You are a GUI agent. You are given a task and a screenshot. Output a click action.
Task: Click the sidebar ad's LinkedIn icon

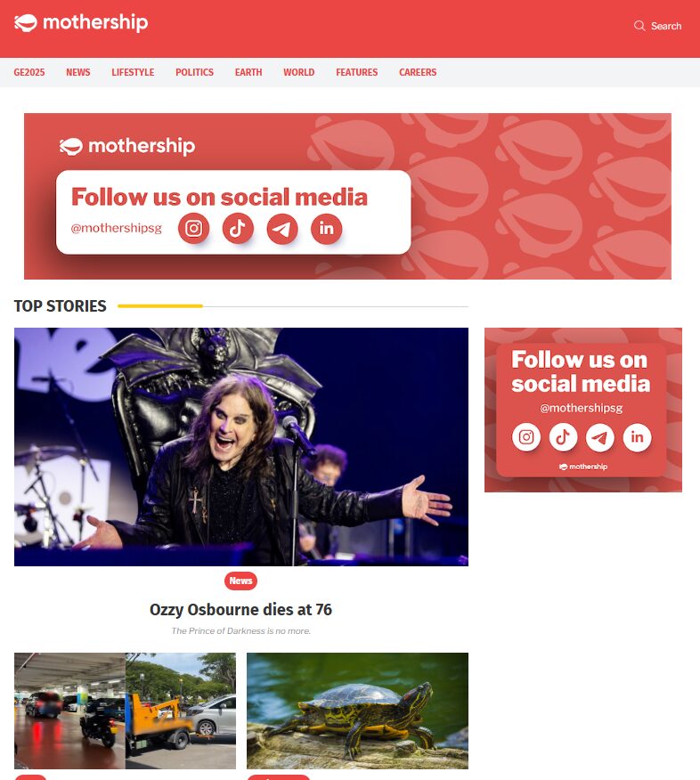tap(638, 438)
